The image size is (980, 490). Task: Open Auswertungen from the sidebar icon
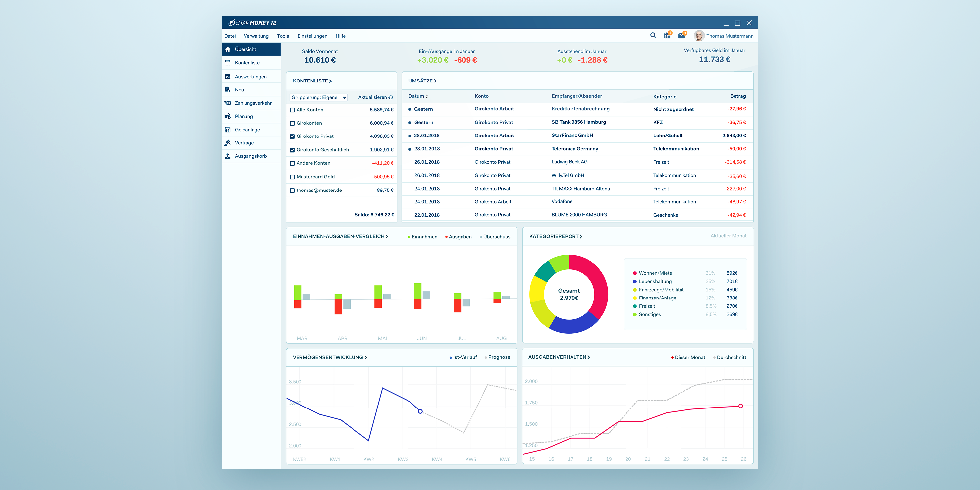tap(228, 77)
